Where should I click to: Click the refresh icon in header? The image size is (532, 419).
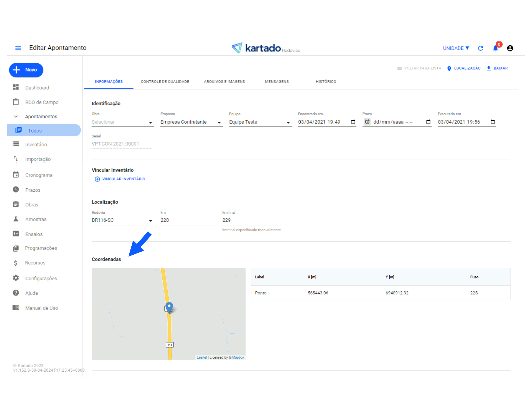point(481,48)
